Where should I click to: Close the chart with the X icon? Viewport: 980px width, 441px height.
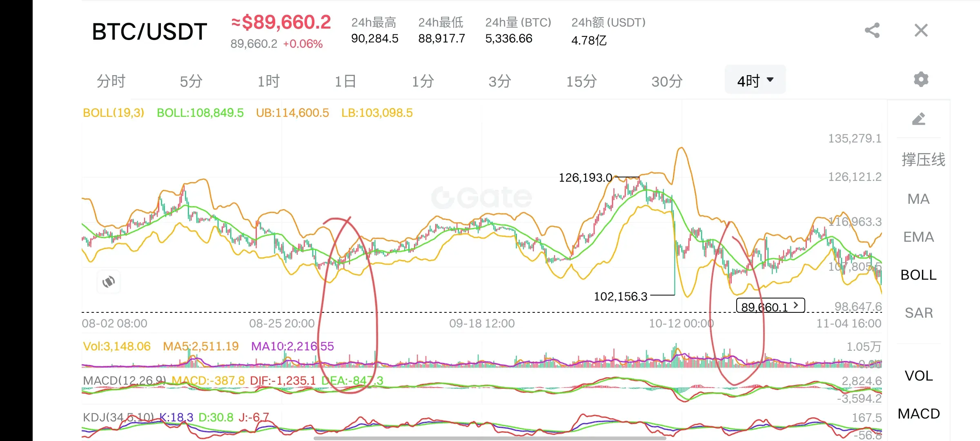coord(921,31)
